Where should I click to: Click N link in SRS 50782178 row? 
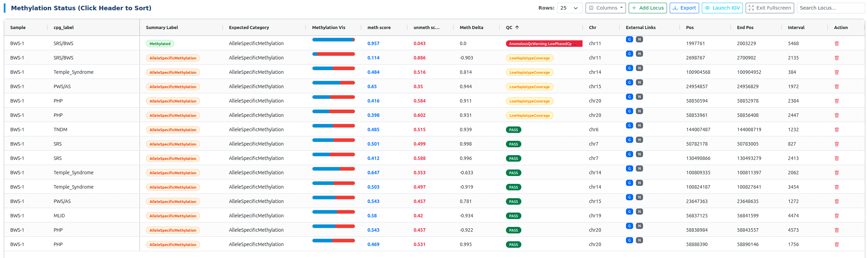(x=639, y=140)
